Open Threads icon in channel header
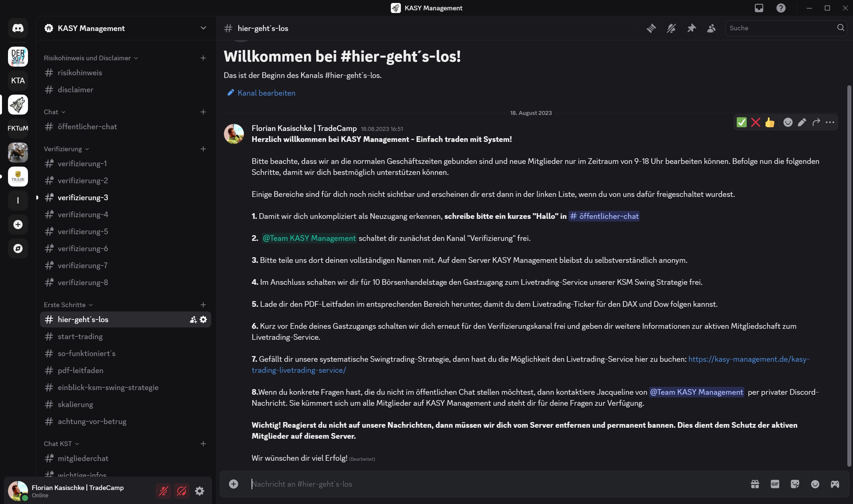 pos(651,28)
